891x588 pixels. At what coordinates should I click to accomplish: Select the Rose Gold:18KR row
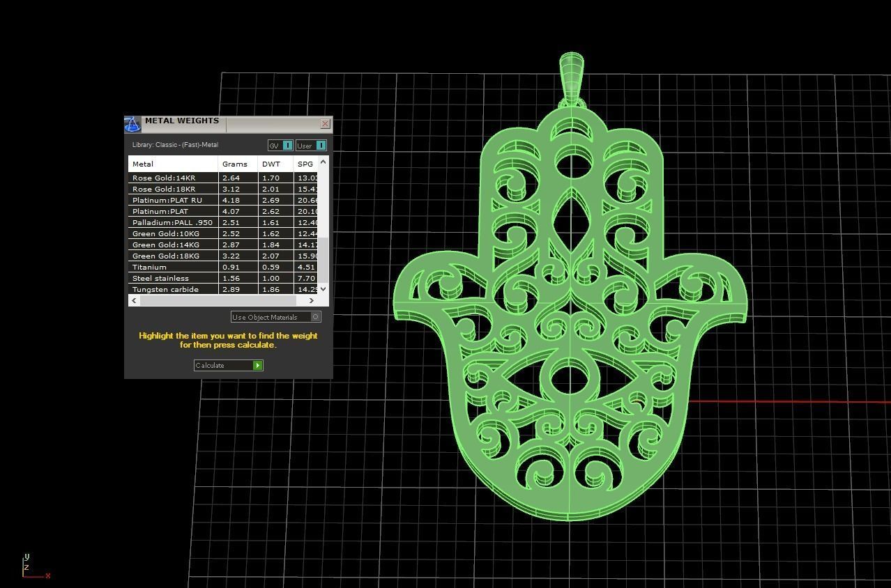223,189
